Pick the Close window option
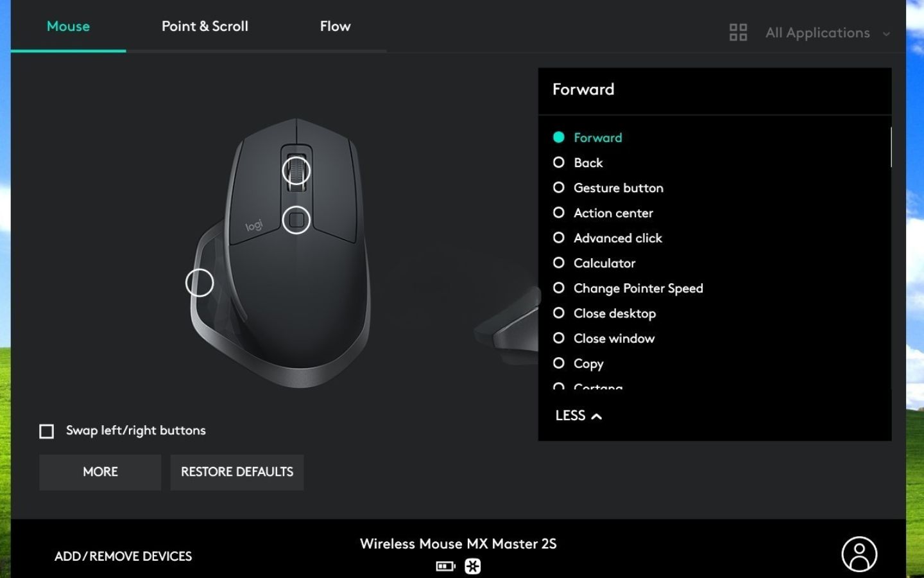The image size is (924, 578). point(614,338)
